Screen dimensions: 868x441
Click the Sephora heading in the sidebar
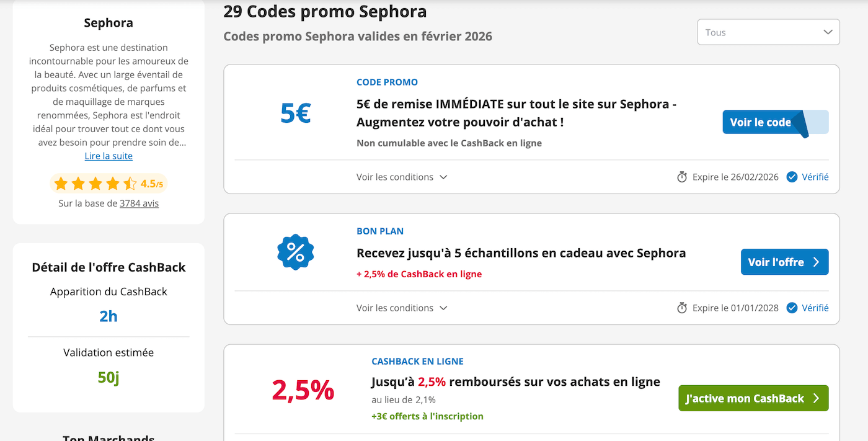coord(108,22)
